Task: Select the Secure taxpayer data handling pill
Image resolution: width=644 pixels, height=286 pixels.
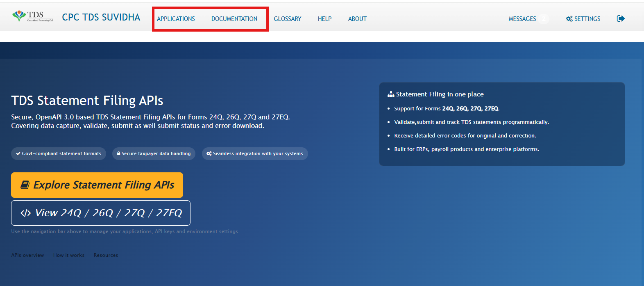Action: (154, 153)
